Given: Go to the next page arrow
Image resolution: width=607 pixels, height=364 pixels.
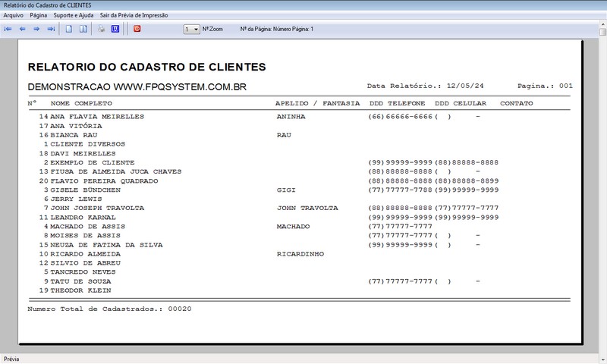Looking at the screenshot, I should tap(36, 29).
